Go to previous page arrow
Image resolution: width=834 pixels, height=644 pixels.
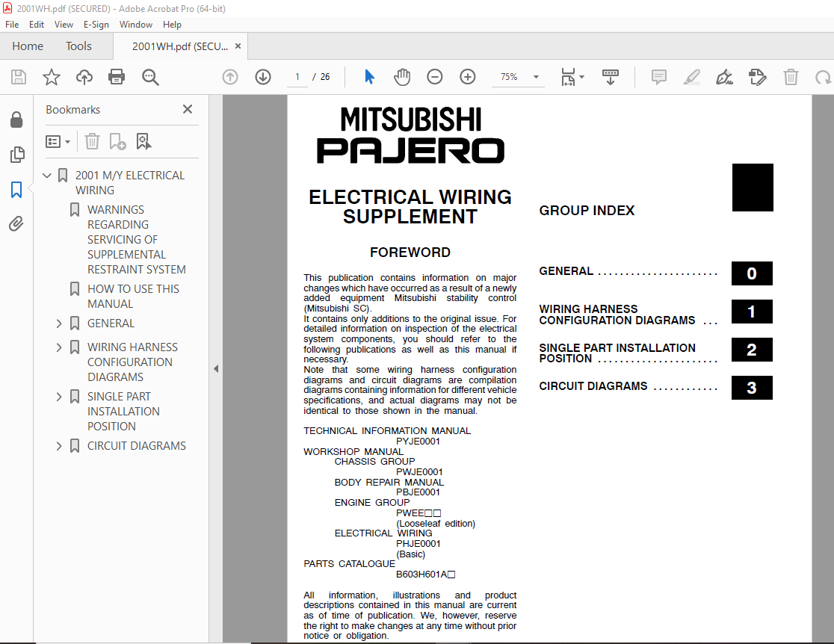[x=230, y=77]
